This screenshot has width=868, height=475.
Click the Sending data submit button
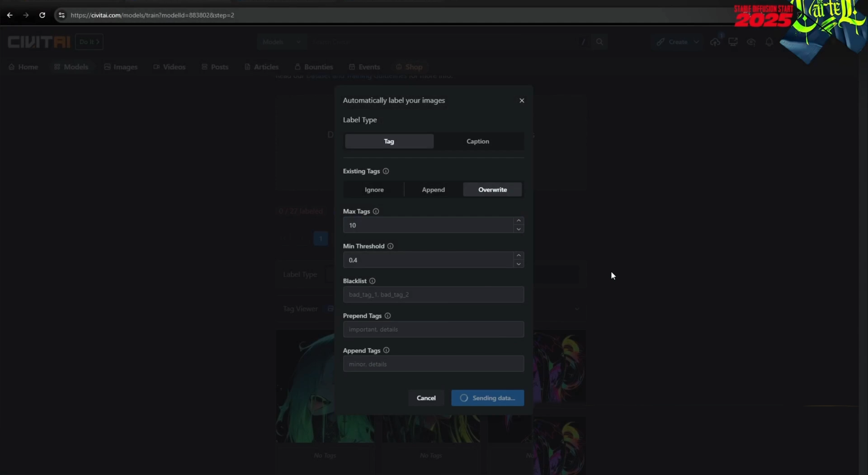pos(487,398)
